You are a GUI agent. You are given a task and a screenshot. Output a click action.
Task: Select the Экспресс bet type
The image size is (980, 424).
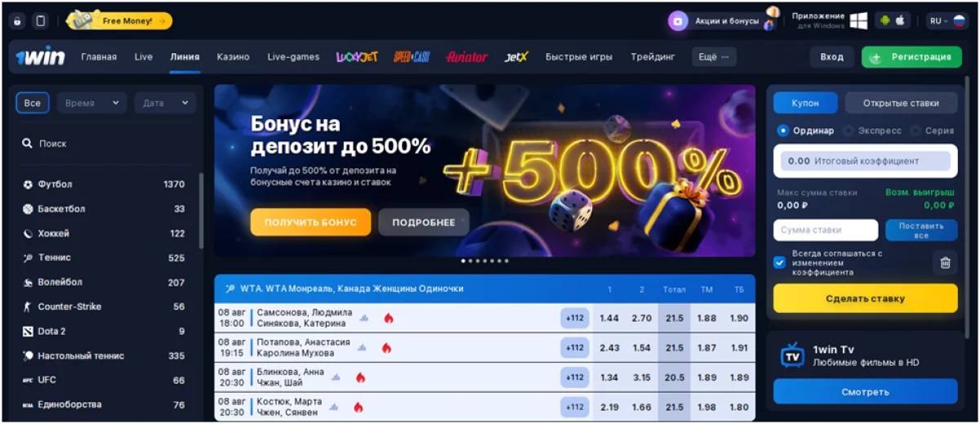click(873, 131)
